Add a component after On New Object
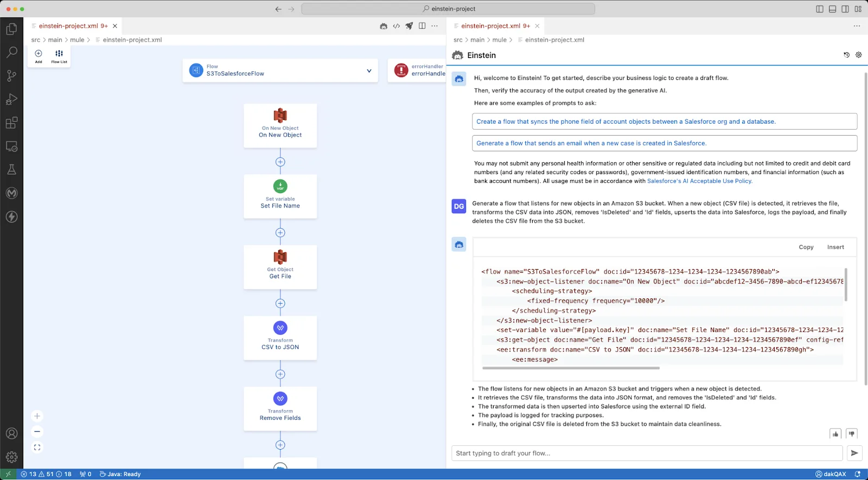 (280, 162)
